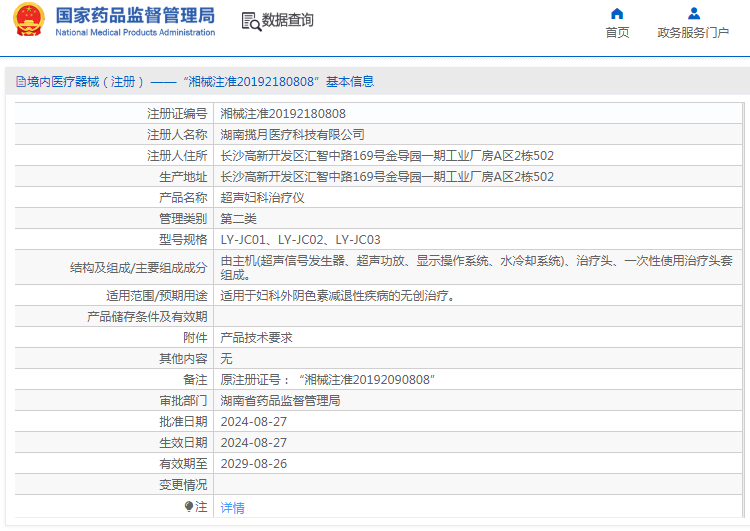Click the 注册人名称 label
Screen dimensions: 750x531
coord(177,135)
